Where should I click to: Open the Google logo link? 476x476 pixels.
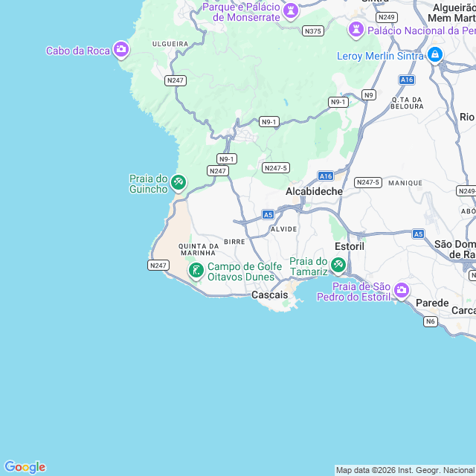point(25,467)
